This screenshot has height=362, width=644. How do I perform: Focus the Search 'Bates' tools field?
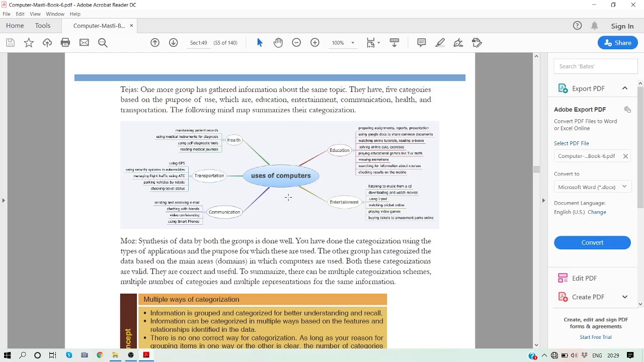596,66
